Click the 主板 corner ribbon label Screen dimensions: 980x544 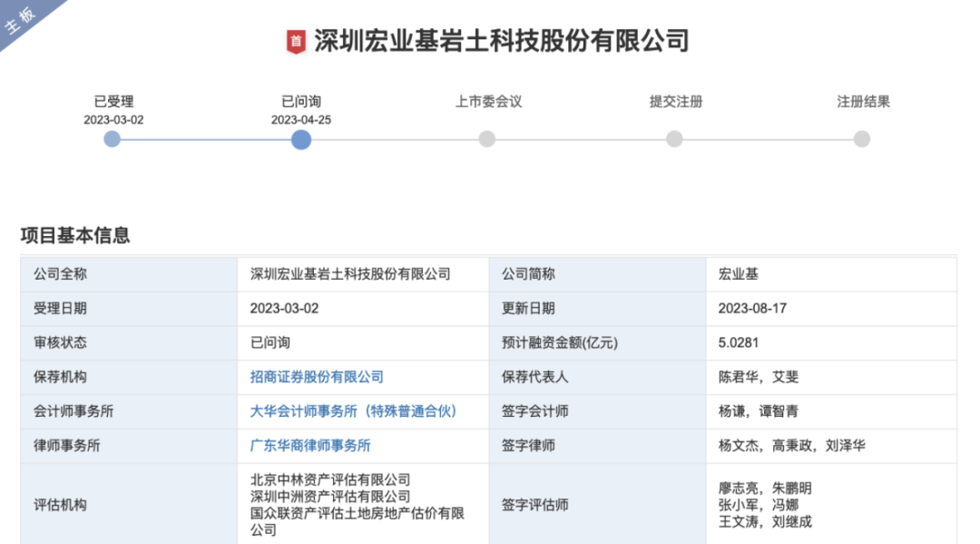point(20,21)
